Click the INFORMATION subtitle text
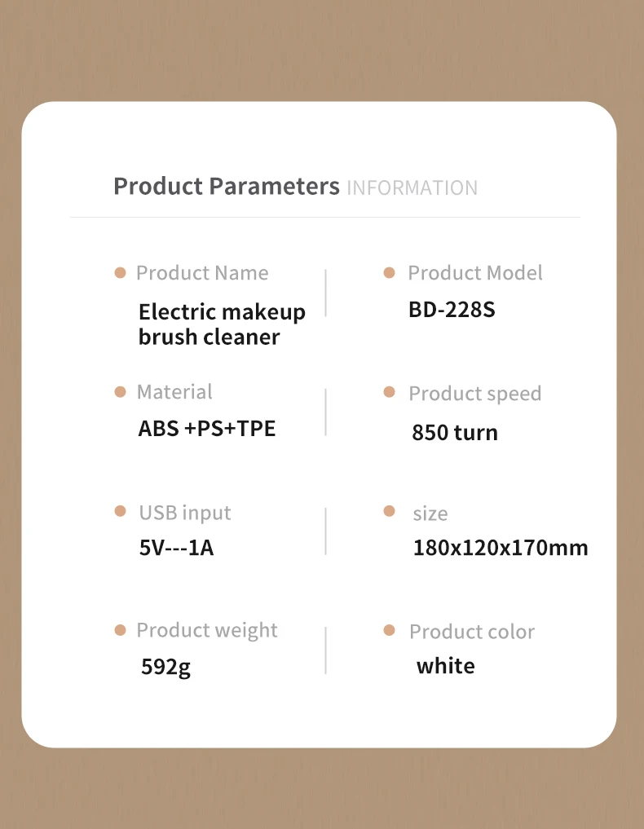644x829 pixels. (x=412, y=187)
